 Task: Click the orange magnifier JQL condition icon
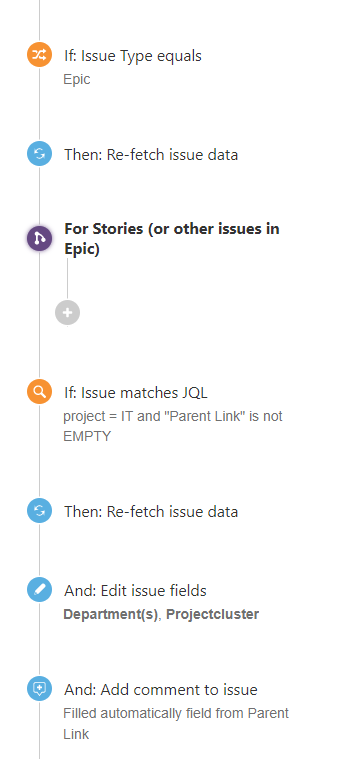tap(39, 391)
